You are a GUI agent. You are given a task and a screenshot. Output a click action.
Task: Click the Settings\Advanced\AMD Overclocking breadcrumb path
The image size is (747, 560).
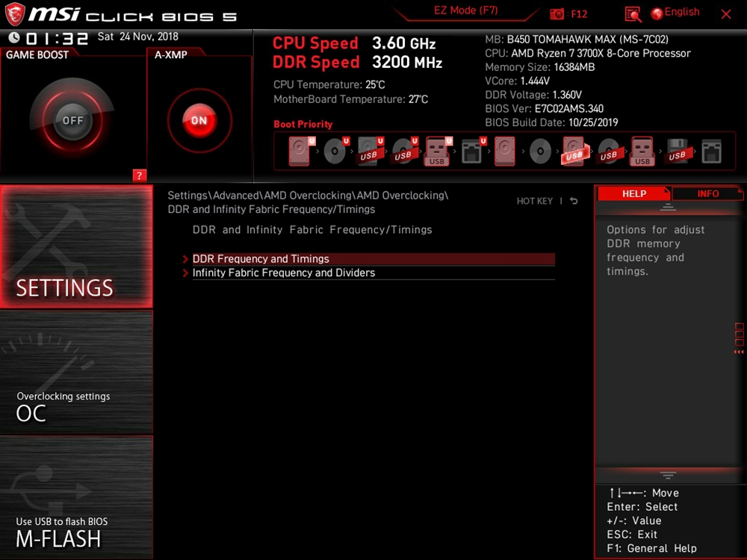tap(308, 202)
